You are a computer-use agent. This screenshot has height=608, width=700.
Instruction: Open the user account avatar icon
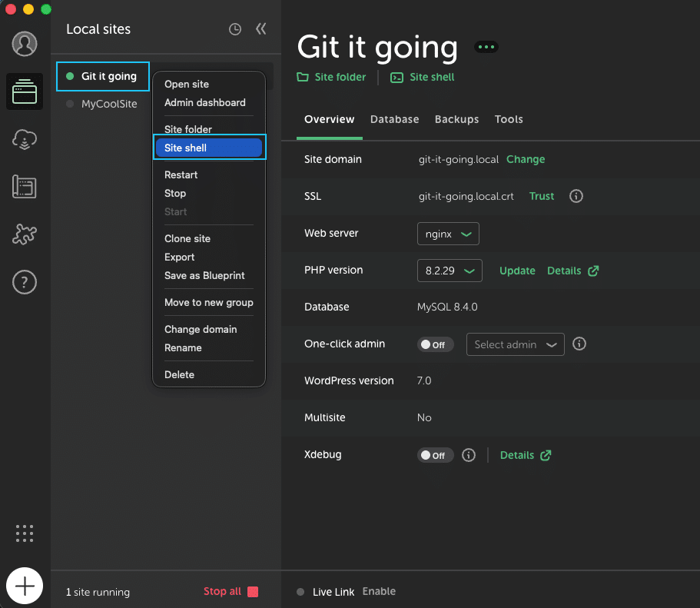tap(25, 44)
